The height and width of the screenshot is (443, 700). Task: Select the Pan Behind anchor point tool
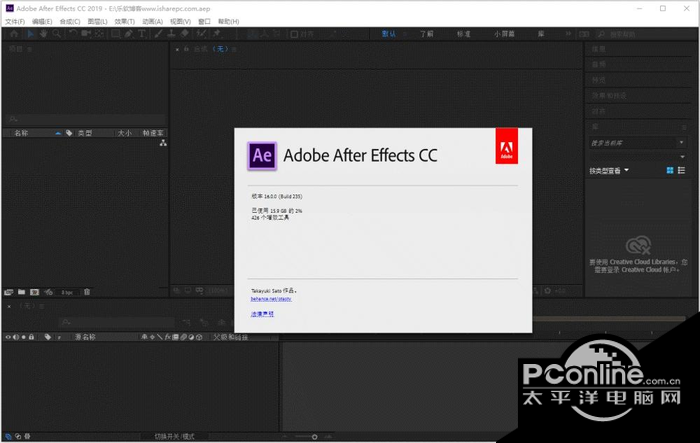coord(99,34)
